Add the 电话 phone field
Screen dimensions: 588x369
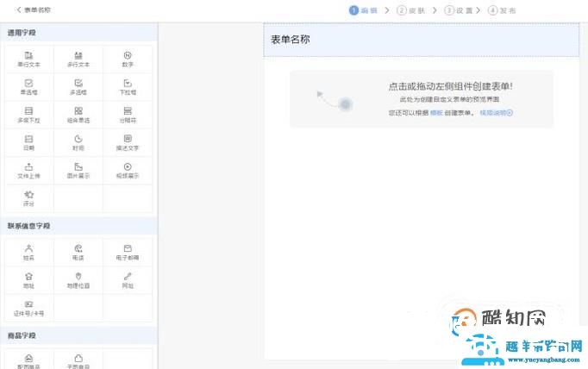78,253
